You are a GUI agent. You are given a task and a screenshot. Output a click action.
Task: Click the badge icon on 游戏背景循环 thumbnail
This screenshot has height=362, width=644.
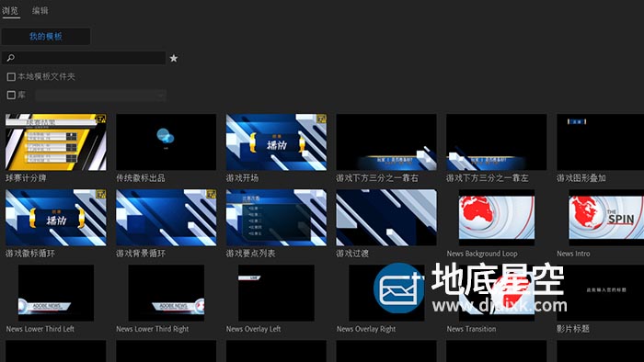[211, 194]
